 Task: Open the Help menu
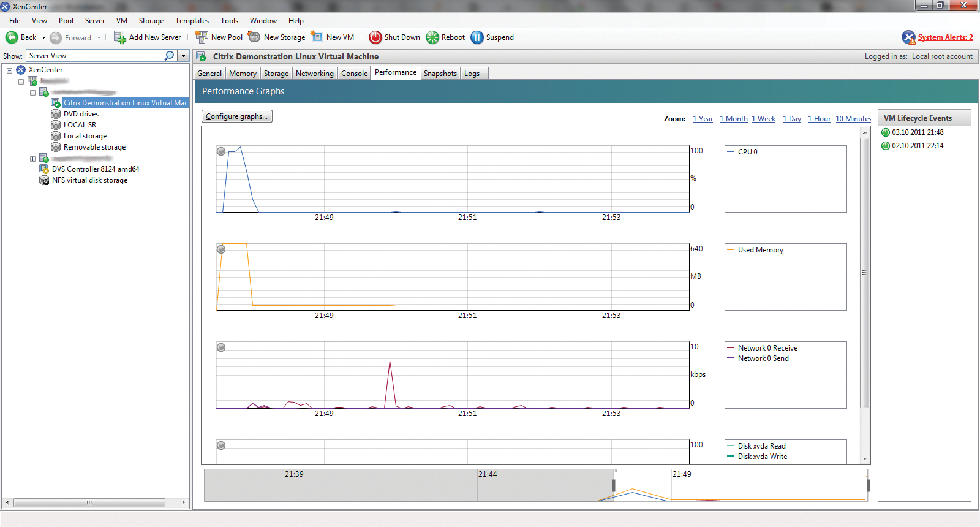pyautogui.click(x=296, y=21)
